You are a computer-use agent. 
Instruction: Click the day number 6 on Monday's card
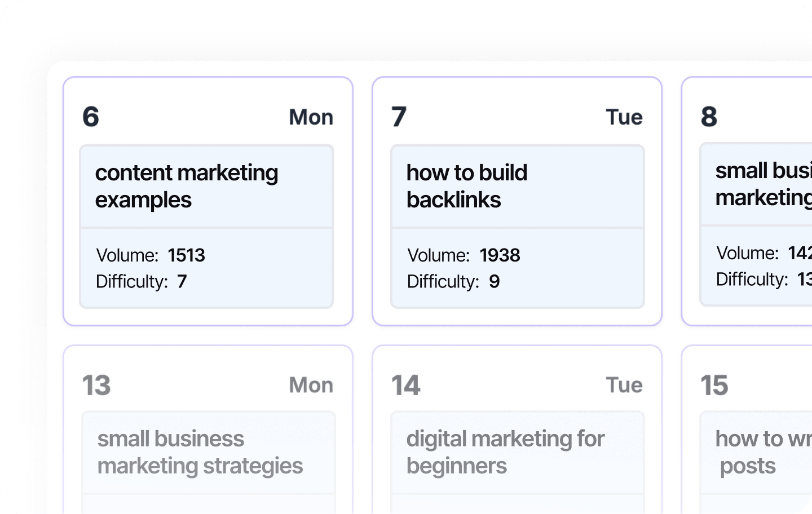[90, 117]
